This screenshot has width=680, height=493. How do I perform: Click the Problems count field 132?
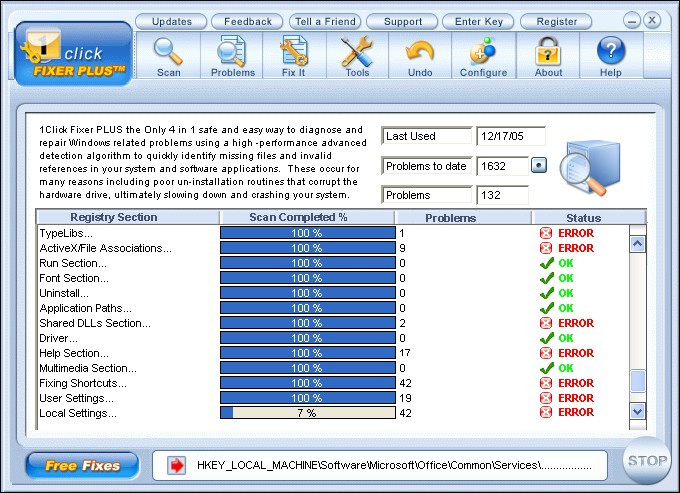[x=502, y=195]
